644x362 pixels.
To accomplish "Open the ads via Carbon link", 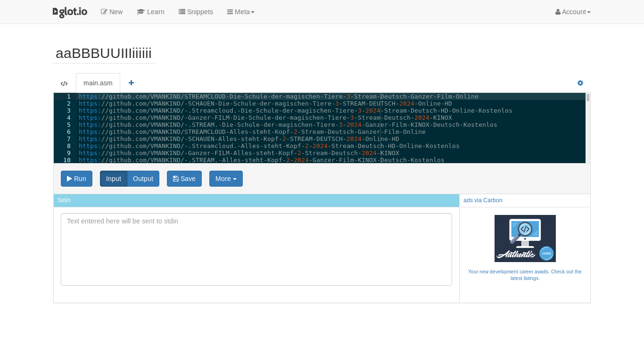I will click(x=483, y=200).
